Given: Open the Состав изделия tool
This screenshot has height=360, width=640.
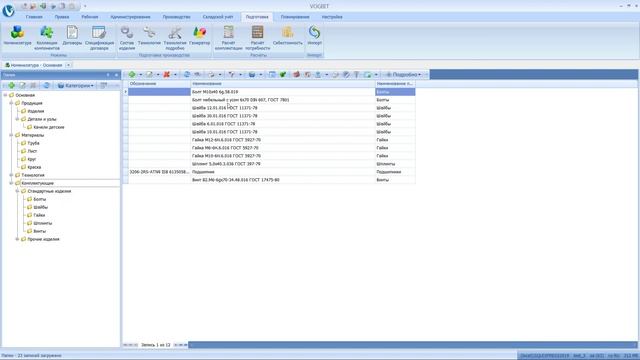Looking at the screenshot, I should pyautogui.click(x=127, y=38).
